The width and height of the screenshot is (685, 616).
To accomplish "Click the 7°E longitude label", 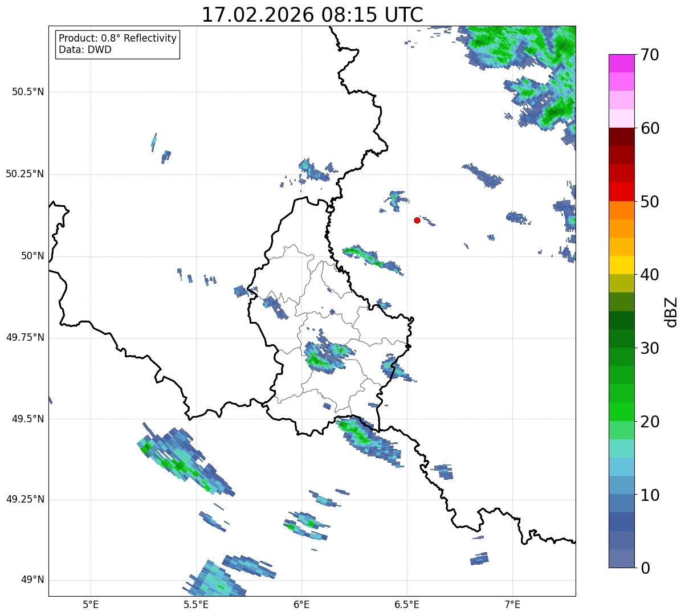I will (x=512, y=605).
